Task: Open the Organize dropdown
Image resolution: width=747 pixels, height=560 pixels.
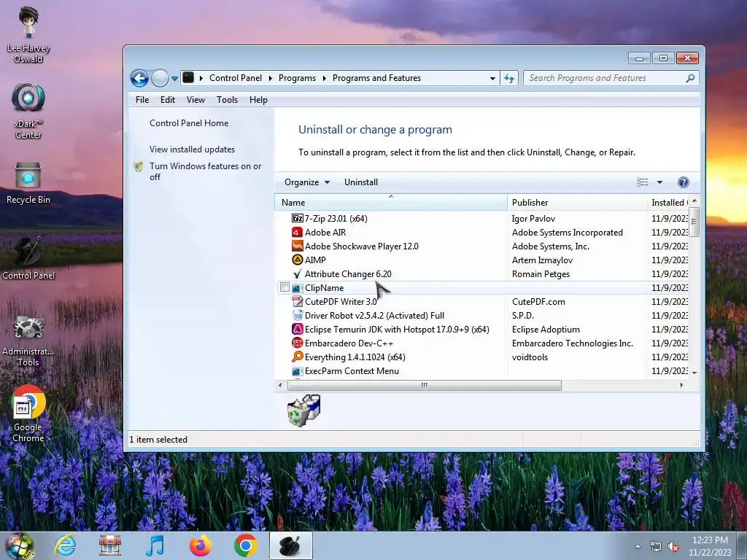Action: tap(307, 182)
